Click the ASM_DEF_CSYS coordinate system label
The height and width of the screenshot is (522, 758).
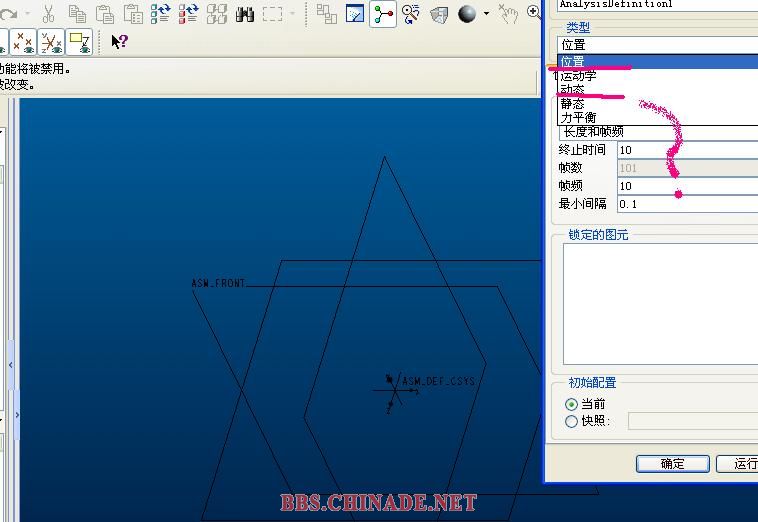click(x=438, y=381)
